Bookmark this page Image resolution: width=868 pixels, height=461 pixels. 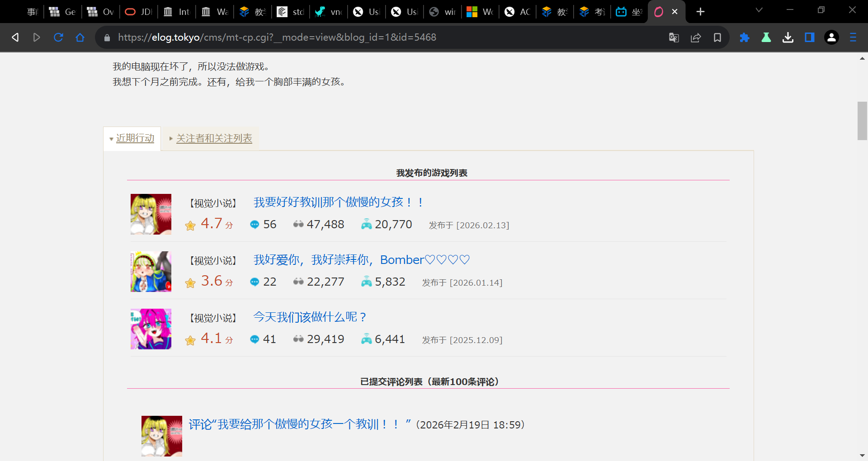pos(717,38)
